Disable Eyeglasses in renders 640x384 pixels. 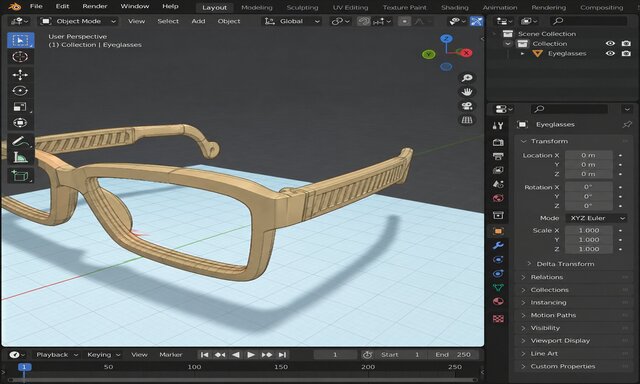click(626, 53)
